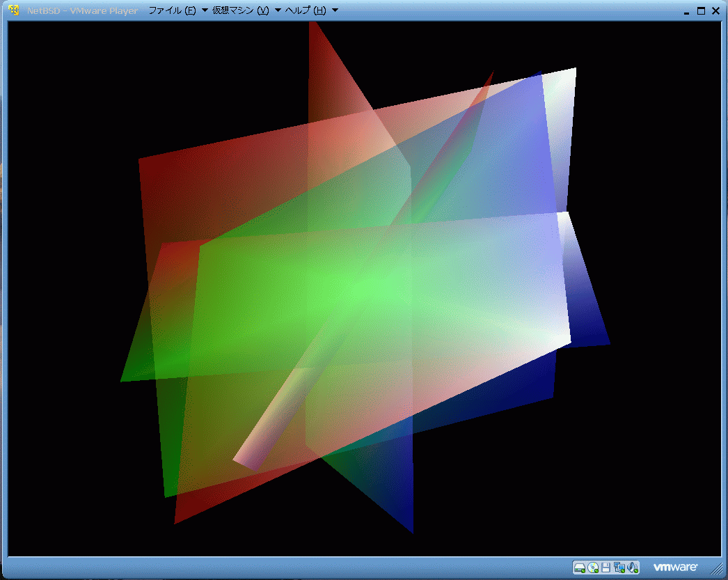Click the floppy drive icon

604,567
